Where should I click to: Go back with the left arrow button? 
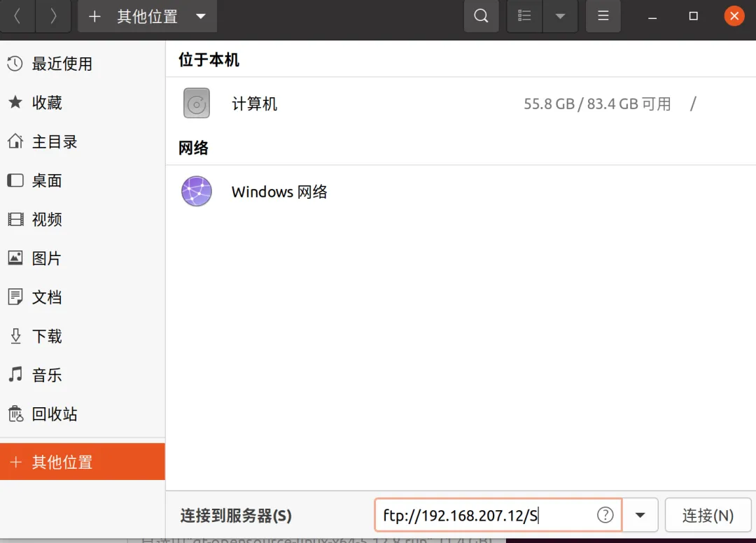click(17, 16)
